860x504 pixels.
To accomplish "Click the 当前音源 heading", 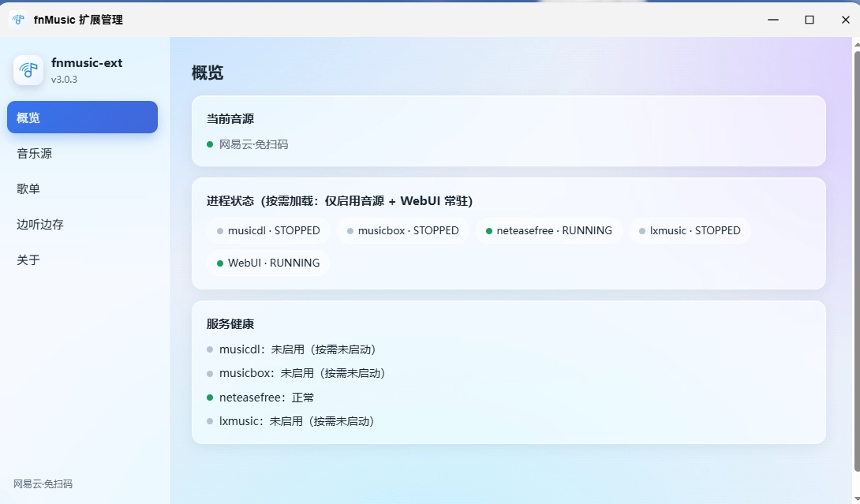I will 230,119.
